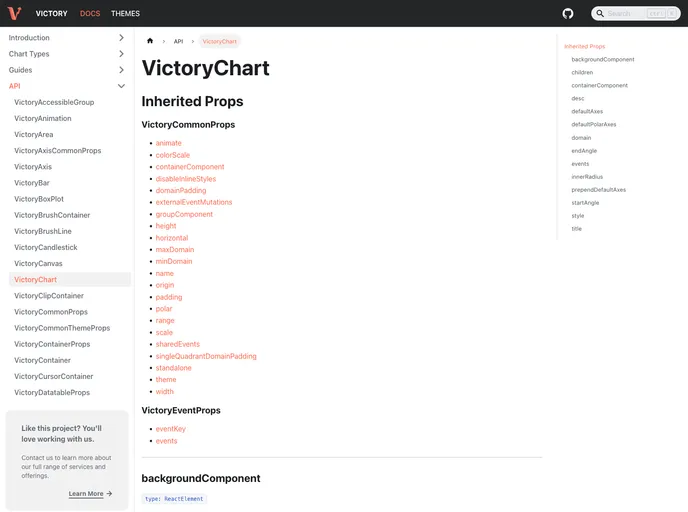This screenshot has height=512, width=688.
Task: Follow the groupComponent prop link
Action: click(x=184, y=214)
